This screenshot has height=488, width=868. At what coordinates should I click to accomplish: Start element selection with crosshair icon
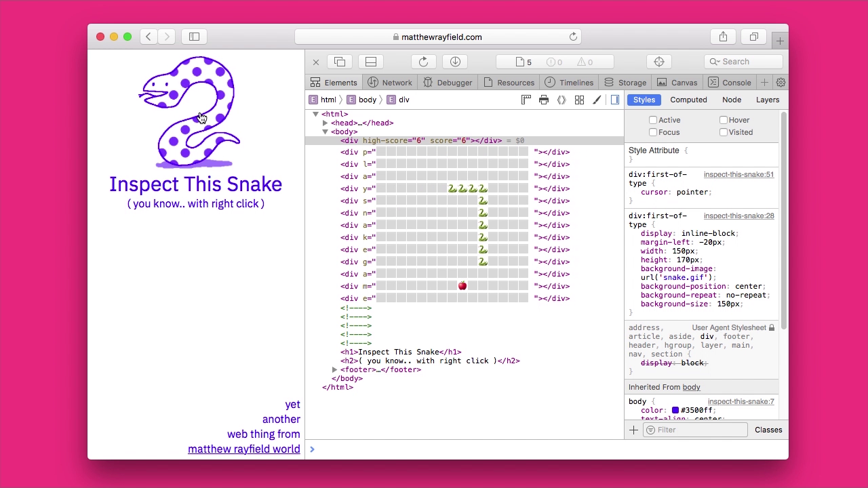(659, 62)
